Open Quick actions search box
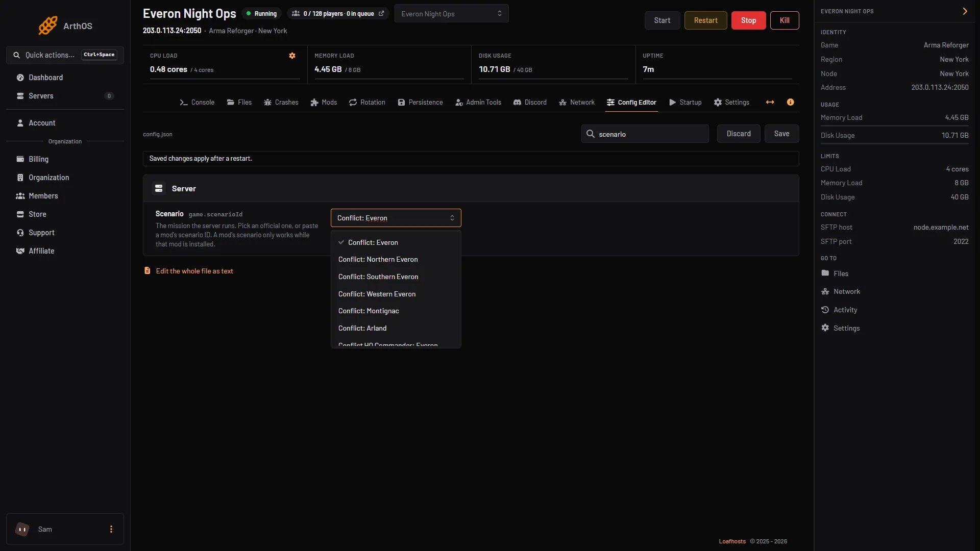This screenshot has height=551, width=980. pos(65,55)
